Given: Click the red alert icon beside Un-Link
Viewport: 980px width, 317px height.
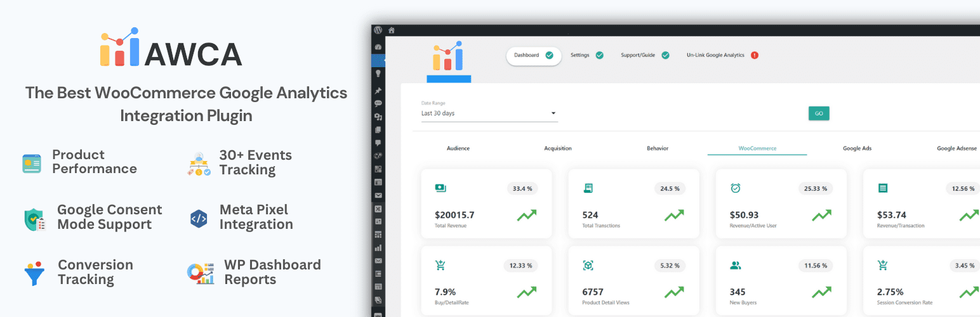Looking at the screenshot, I should pyautogui.click(x=754, y=55).
